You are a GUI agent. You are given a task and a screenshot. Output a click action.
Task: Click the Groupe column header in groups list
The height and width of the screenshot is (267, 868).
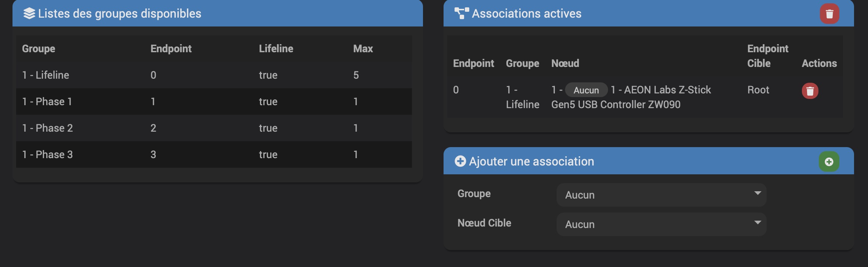(39, 49)
